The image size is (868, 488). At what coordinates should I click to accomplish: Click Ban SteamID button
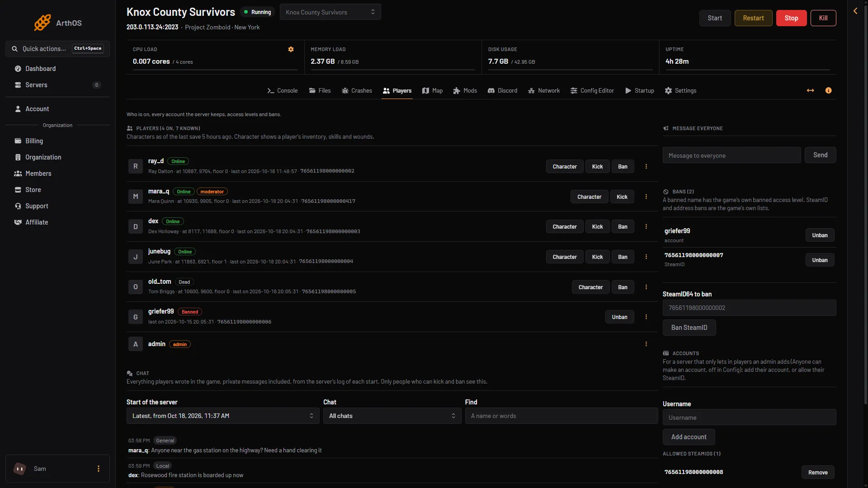(689, 328)
